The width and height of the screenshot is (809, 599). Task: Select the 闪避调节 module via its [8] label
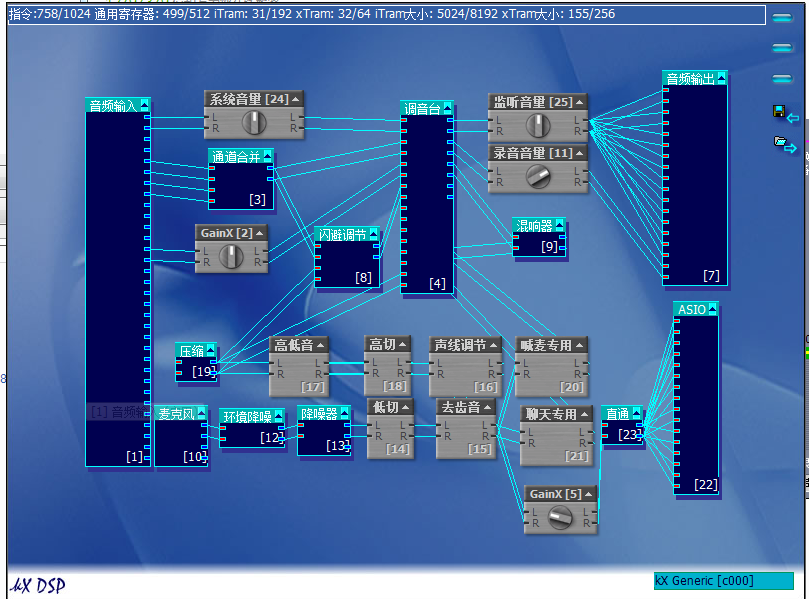pyautogui.click(x=363, y=278)
